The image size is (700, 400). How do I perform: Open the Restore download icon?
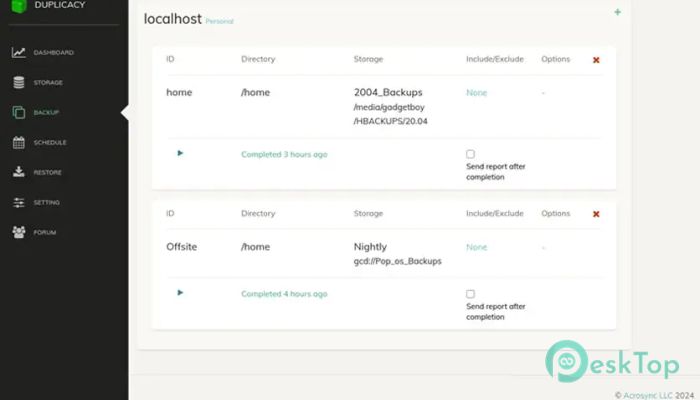19,172
